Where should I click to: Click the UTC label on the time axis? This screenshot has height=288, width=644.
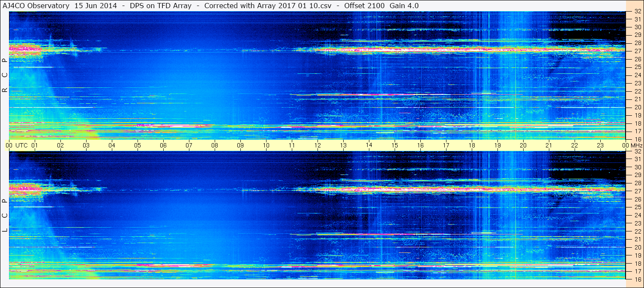21,145
